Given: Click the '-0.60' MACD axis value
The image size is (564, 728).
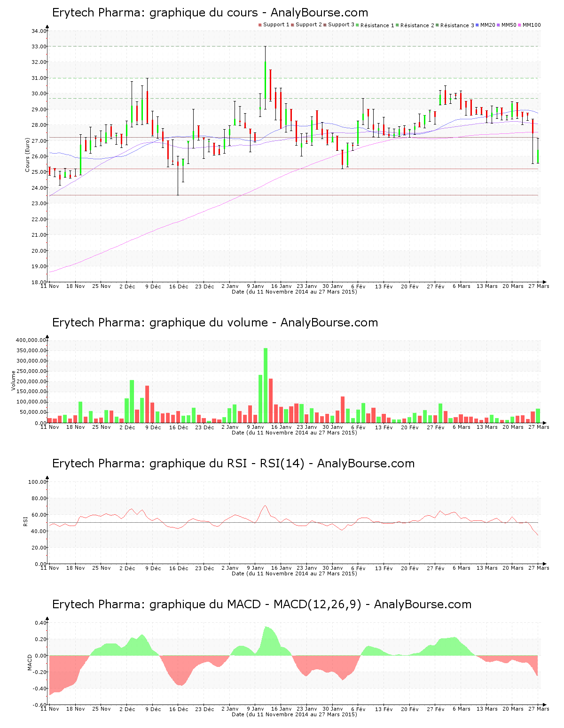Looking at the screenshot, I should pos(40,705).
